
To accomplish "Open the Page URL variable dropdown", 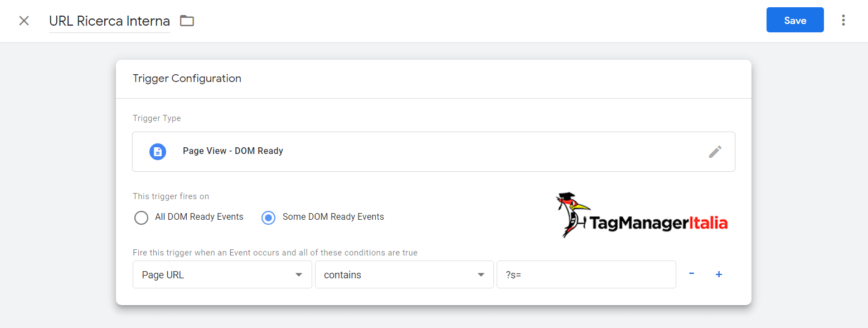I will point(222,274).
